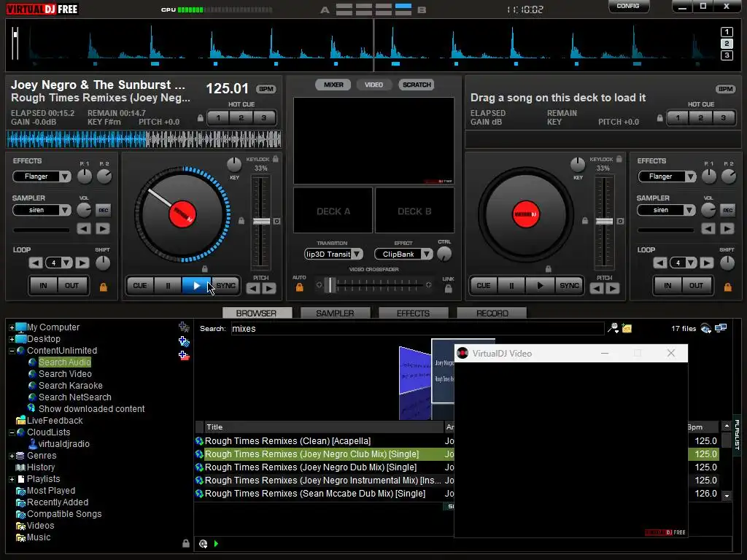The width and height of the screenshot is (747, 560).
Task: Toggle the left deck smart loop lock
Action: [x=104, y=287]
